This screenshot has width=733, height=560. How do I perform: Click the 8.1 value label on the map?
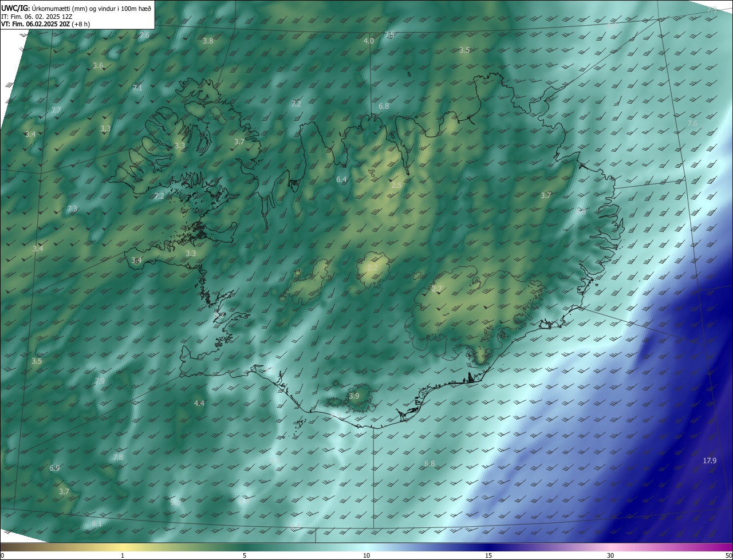[x=97, y=523]
